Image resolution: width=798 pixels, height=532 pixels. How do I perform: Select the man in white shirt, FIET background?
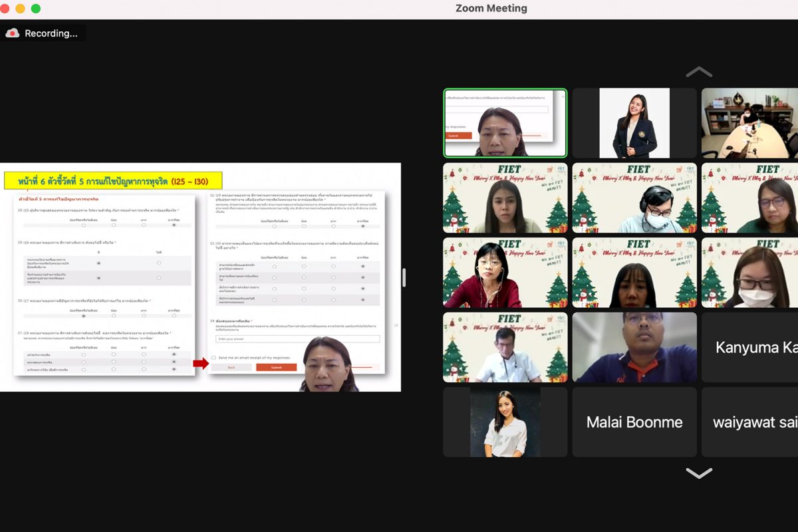(x=505, y=347)
